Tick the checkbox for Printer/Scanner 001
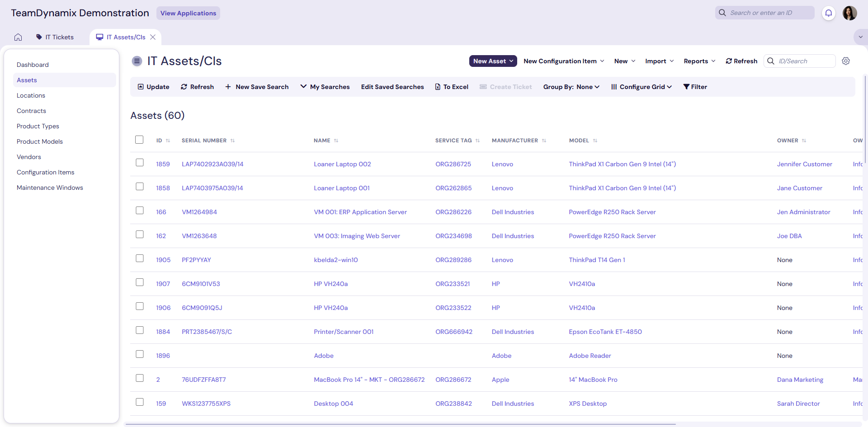The width and height of the screenshot is (868, 427). (x=140, y=330)
